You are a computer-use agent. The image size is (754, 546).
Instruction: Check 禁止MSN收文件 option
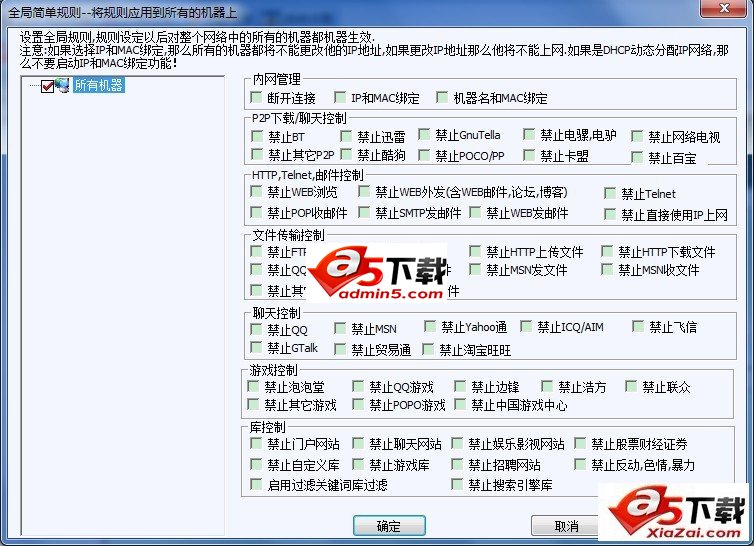click(x=607, y=269)
